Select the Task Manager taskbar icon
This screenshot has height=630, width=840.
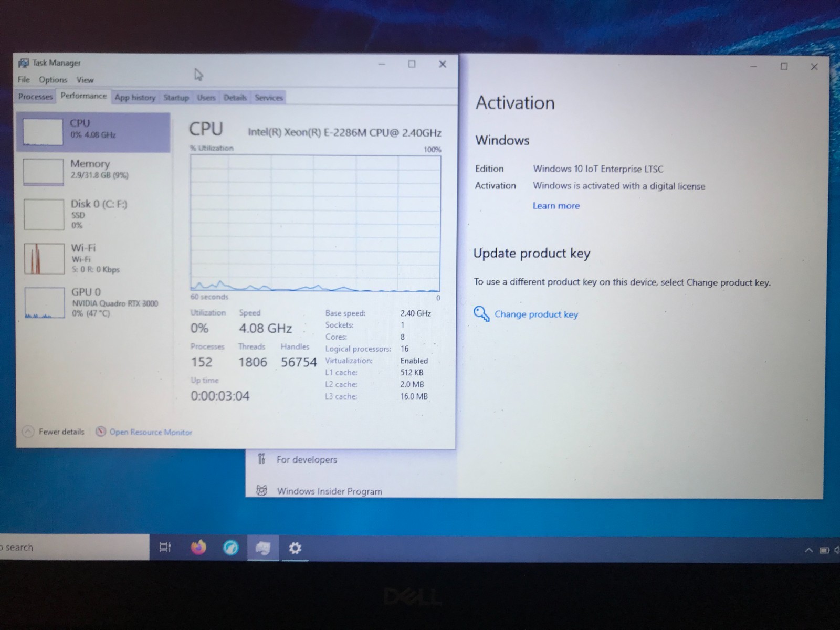(x=263, y=548)
